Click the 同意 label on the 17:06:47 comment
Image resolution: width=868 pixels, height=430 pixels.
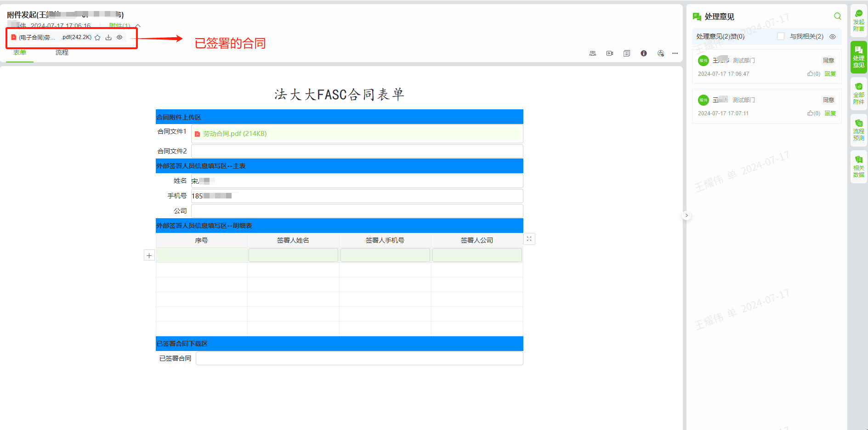pos(828,61)
